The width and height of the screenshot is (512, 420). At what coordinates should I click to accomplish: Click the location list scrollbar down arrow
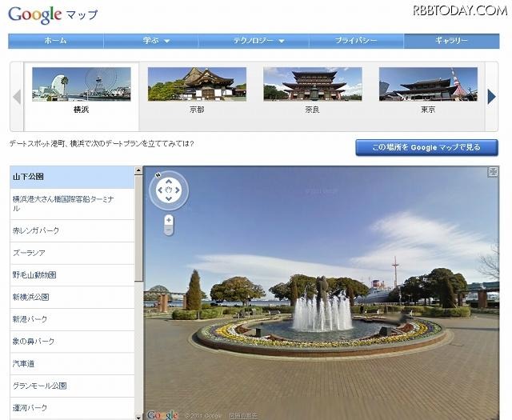pyautogui.click(x=138, y=417)
